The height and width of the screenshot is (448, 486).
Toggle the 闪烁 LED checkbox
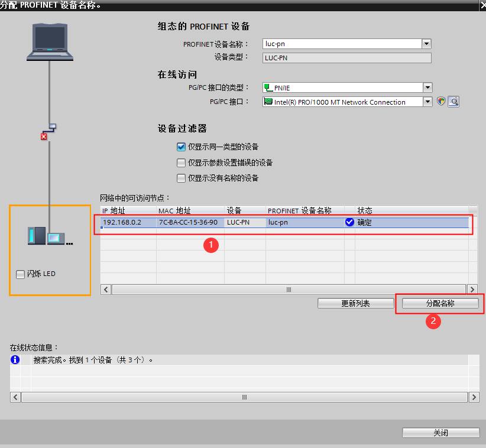[21, 274]
